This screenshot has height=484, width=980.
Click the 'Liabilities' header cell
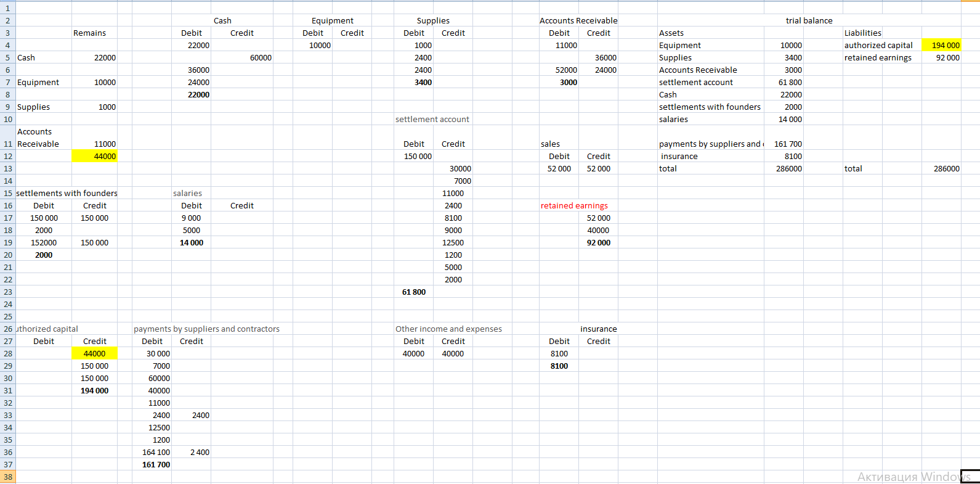[862, 33]
